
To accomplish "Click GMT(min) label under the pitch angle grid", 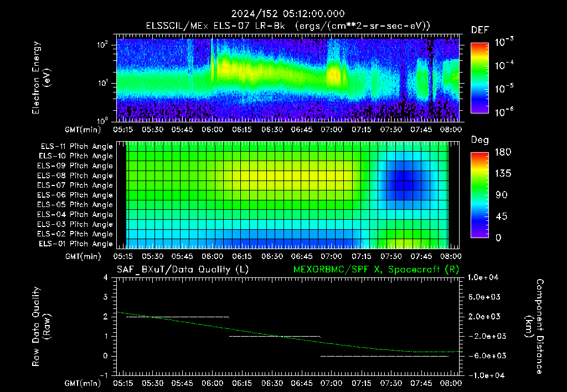I will 83,256.
